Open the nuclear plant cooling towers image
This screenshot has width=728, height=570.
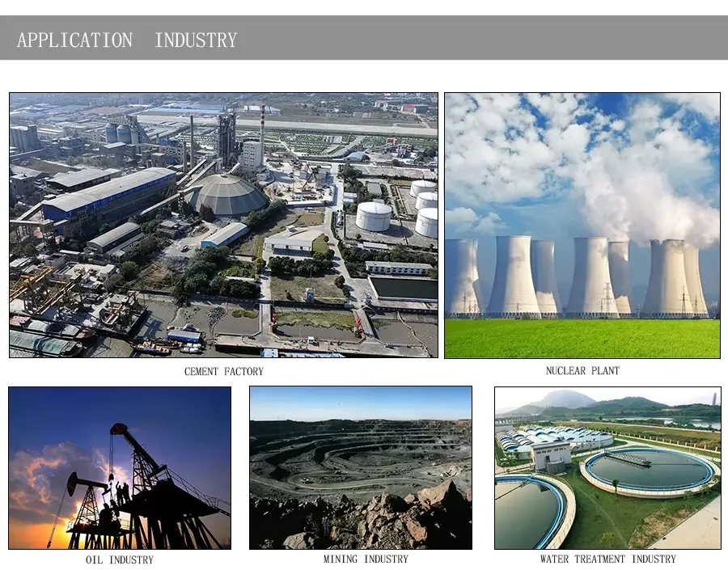582,225
